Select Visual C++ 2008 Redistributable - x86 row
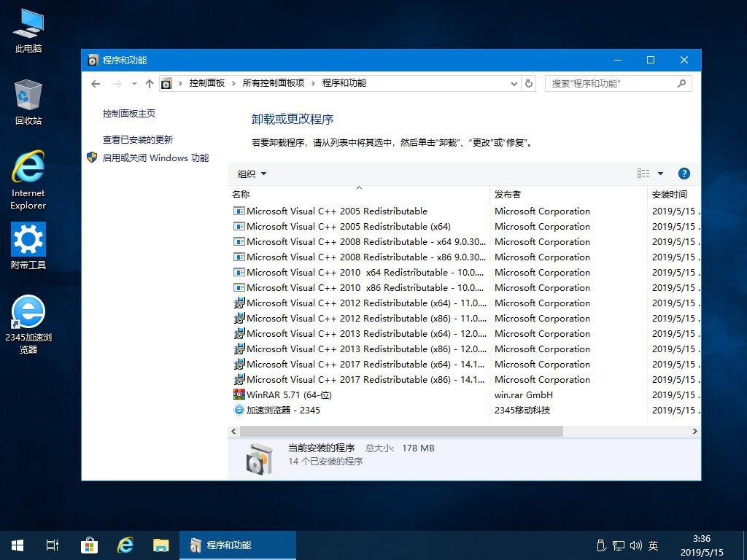Viewport: 747px width, 560px height. [464, 257]
